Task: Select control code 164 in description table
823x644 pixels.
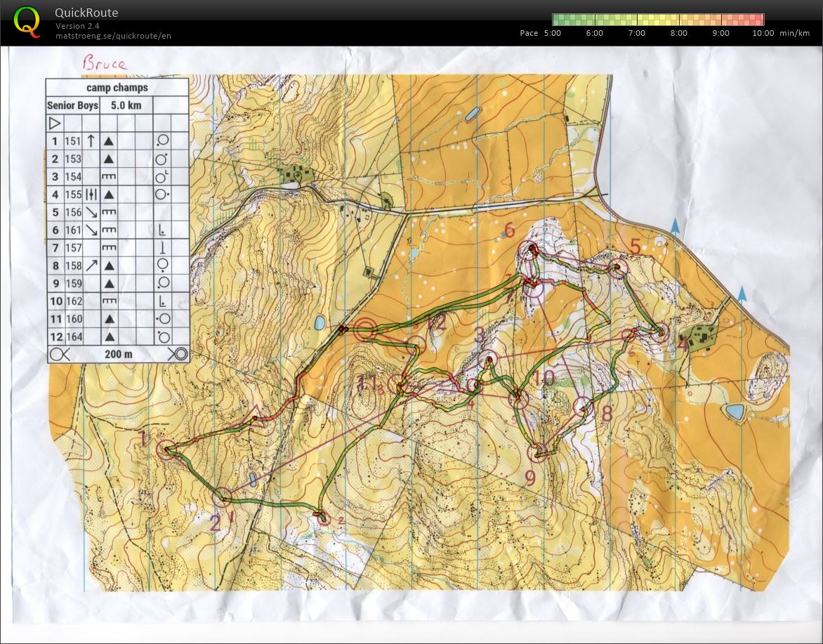Action: point(73,337)
